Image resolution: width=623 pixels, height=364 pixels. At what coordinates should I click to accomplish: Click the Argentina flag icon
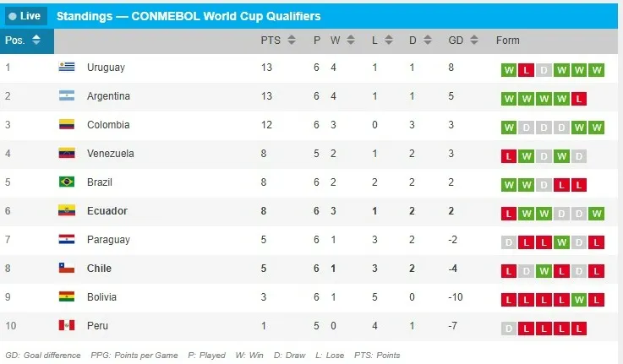pos(67,96)
